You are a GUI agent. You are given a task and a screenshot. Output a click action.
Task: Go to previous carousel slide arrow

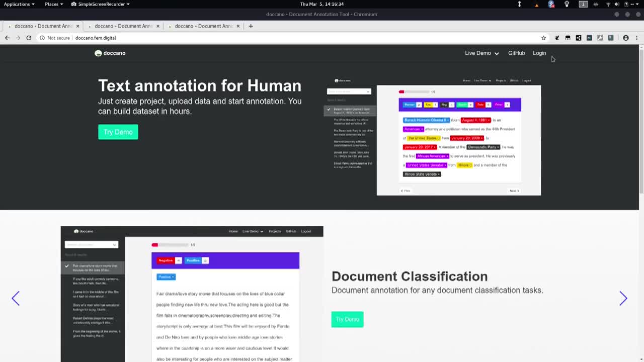(x=16, y=298)
